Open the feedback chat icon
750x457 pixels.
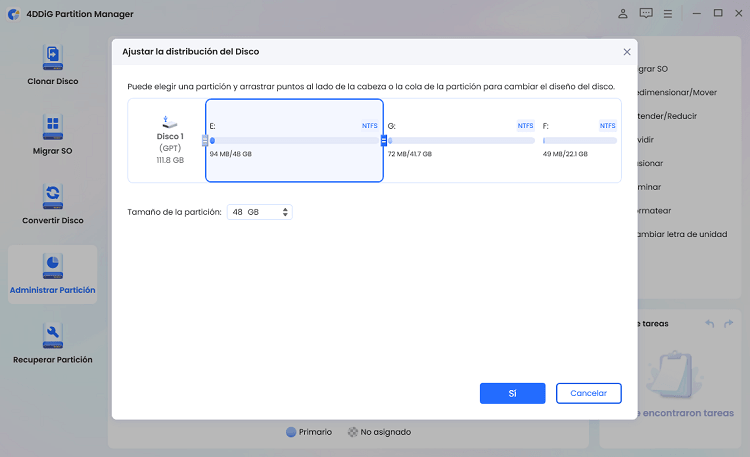(646, 14)
